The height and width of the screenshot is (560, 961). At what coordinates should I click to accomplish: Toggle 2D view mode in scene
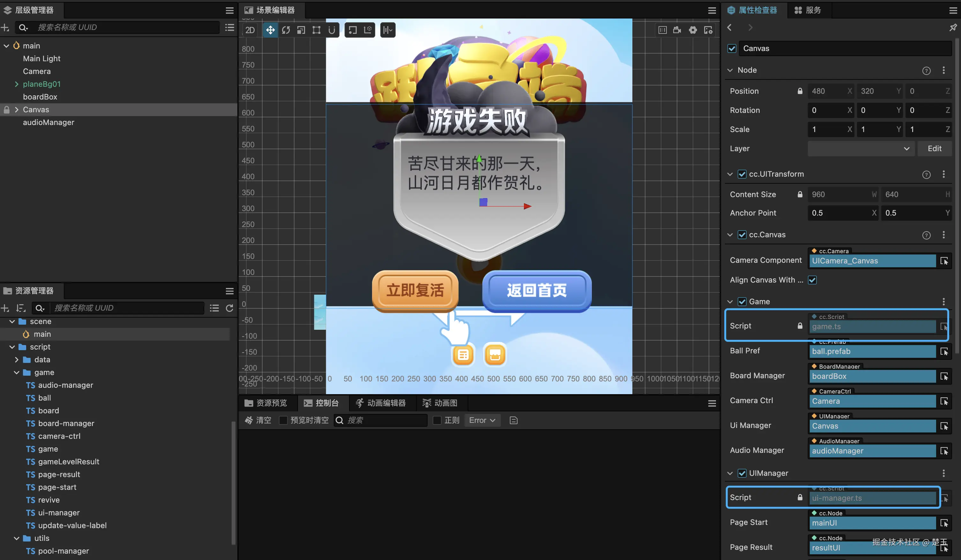(x=250, y=30)
